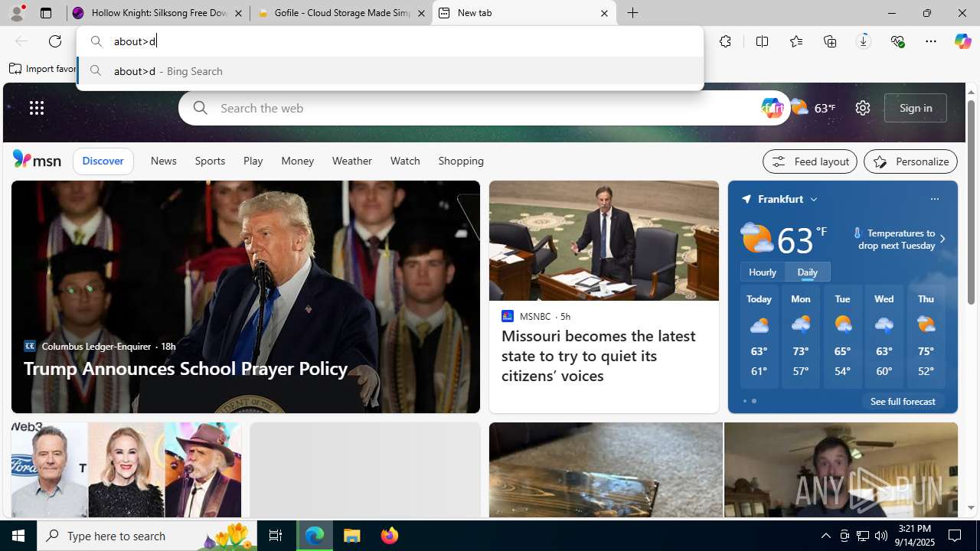Open page settings gear icon
The width and height of the screenshot is (980, 551).
pos(862,108)
